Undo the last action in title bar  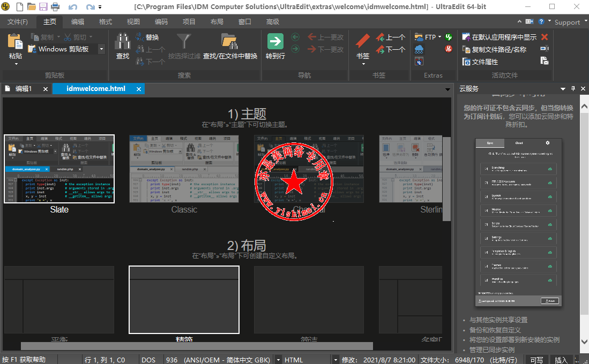(x=72, y=7)
